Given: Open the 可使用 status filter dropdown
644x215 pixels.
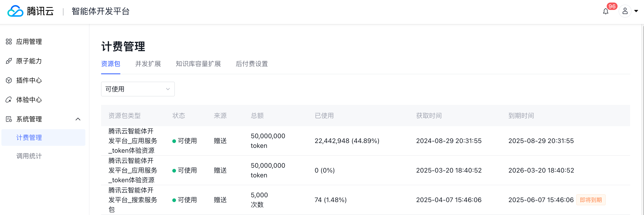Looking at the screenshot, I should coord(138,89).
